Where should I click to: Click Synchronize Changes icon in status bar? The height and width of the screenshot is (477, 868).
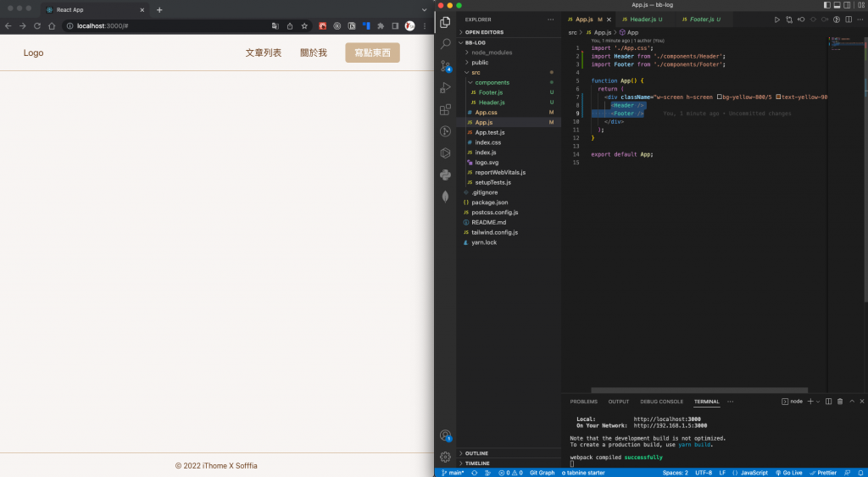tap(475, 473)
